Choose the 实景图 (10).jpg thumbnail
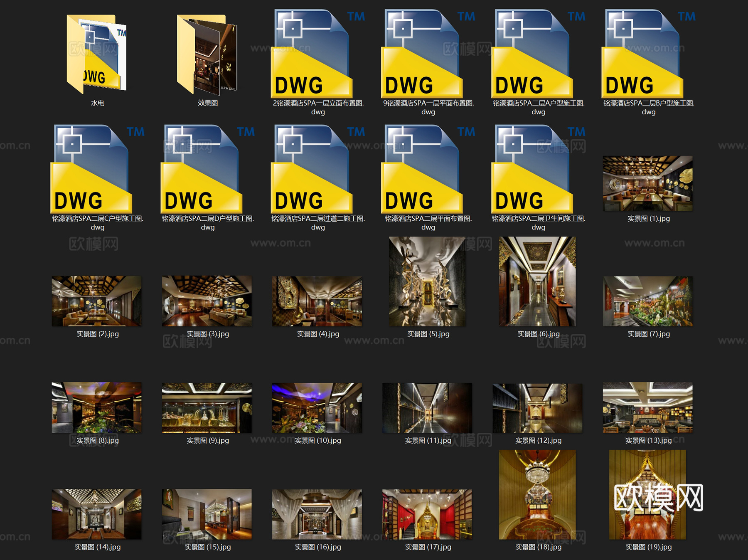 317,408
